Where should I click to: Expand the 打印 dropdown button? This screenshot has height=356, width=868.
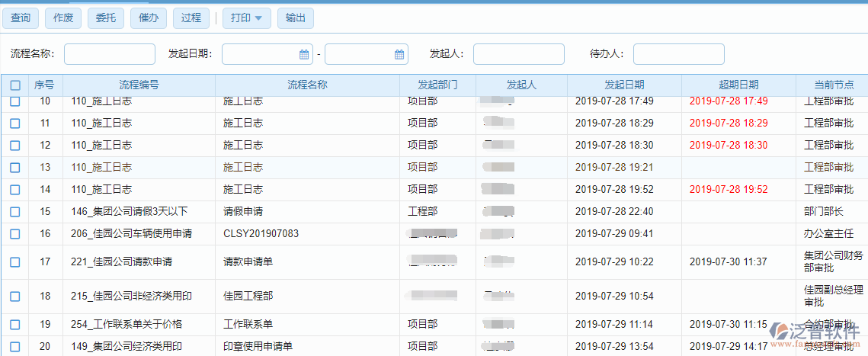click(x=246, y=18)
